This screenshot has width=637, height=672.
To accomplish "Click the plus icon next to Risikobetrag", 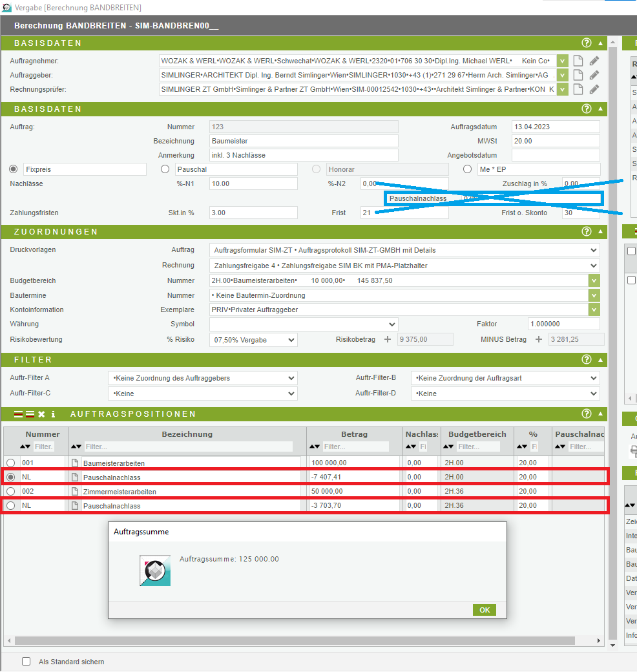I will click(388, 340).
